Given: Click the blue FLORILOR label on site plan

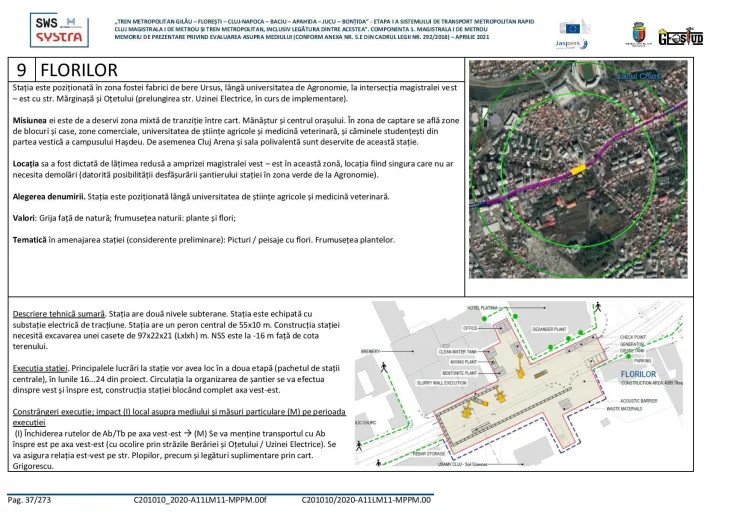Looking at the screenshot, I should 637,374.
